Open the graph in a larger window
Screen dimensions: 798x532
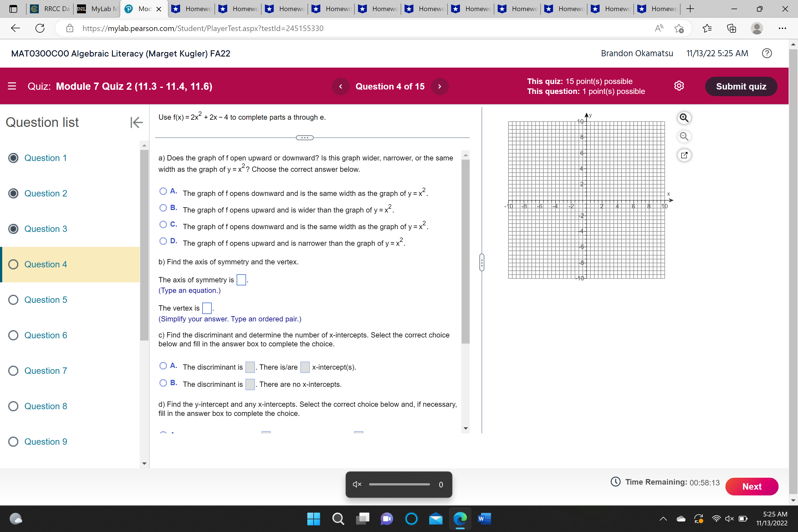coord(684,155)
